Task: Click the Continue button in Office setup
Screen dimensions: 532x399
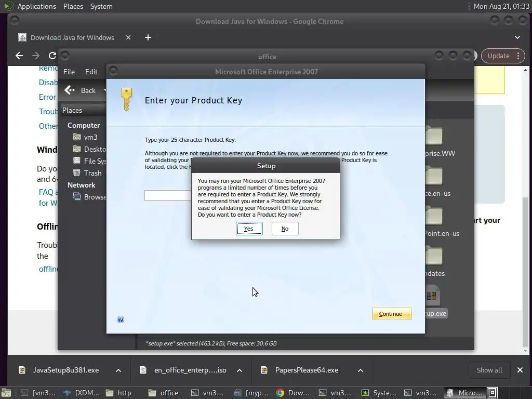Action: pos(392,314)
